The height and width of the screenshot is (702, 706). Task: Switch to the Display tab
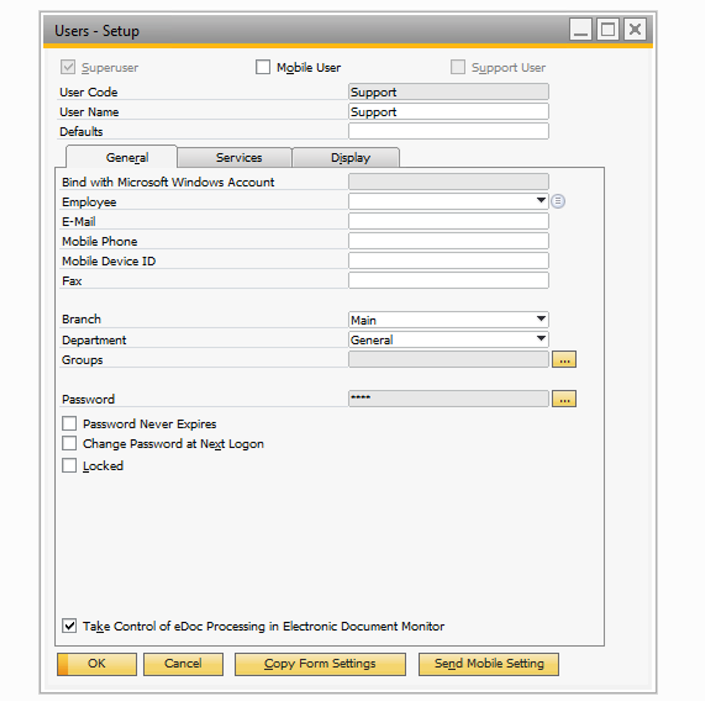(346, 158)
